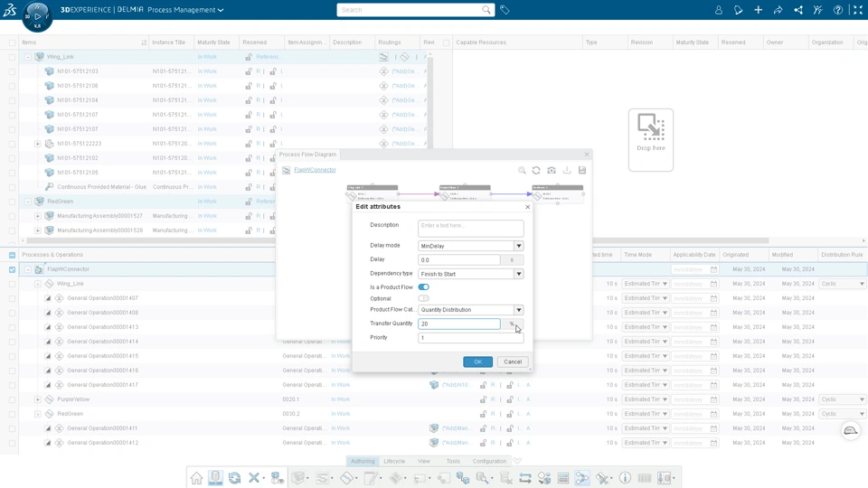Click the Priority input field
Viewport: 868px width, 488px height.
(x=470, y=338)
